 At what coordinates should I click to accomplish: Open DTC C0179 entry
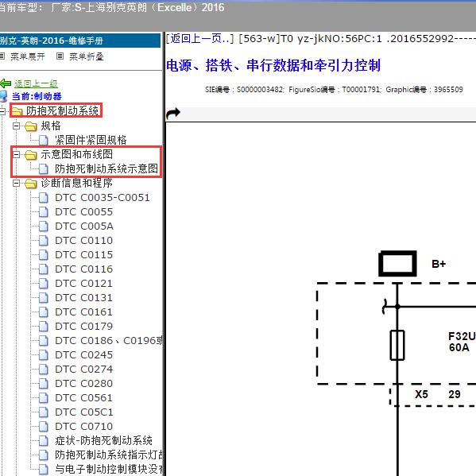84,326
